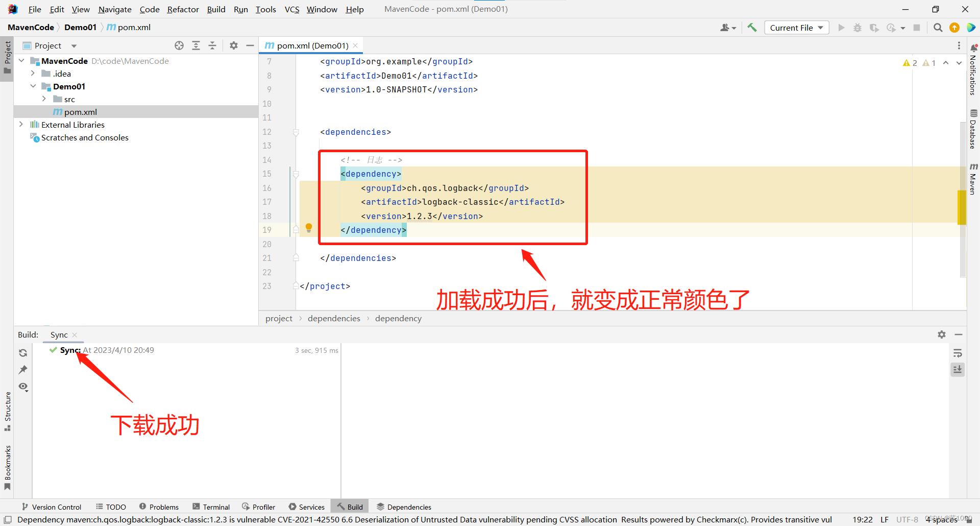Open the user account icon menu
The height and width of the screenshot is (526, 980).
pyautogui.click(x=728, y=28)
